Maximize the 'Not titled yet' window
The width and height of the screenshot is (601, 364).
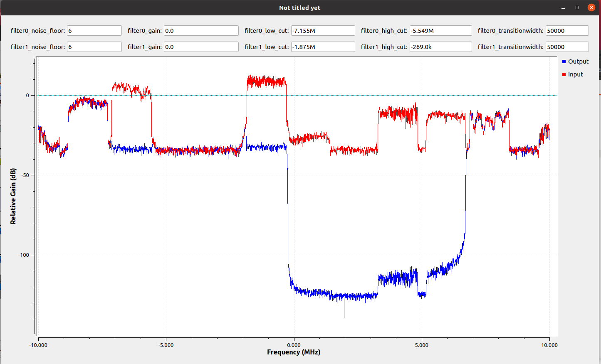click(577, 7)
